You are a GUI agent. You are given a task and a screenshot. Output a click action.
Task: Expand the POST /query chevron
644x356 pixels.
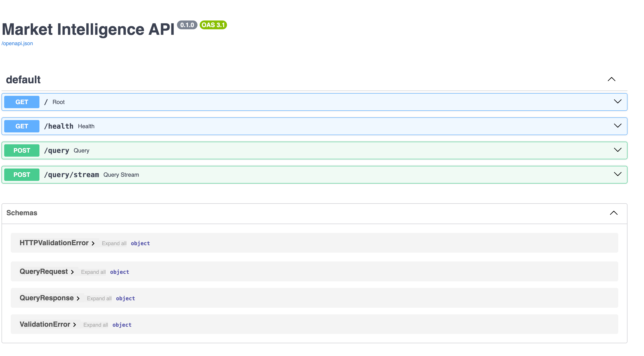(x=618, y=150)
